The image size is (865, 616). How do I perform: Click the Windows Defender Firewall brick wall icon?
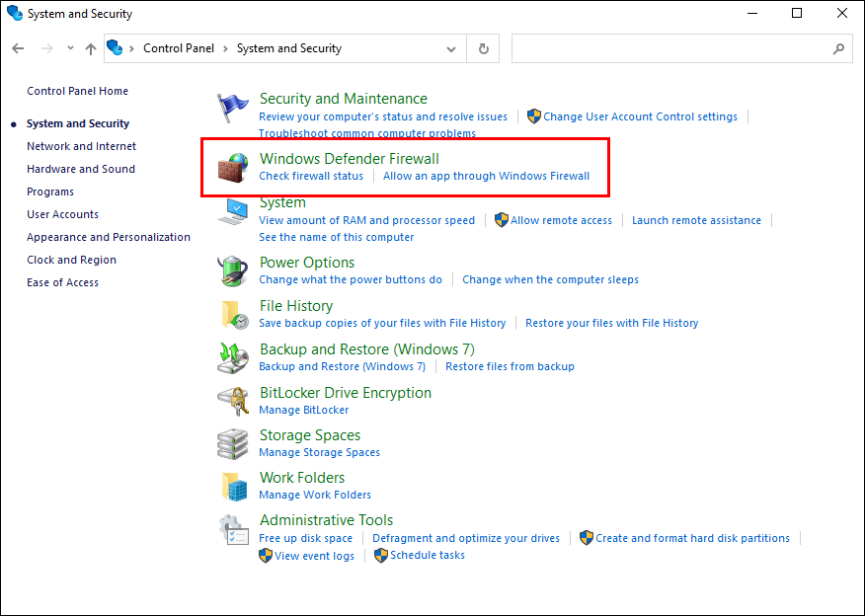pos(232,168)
